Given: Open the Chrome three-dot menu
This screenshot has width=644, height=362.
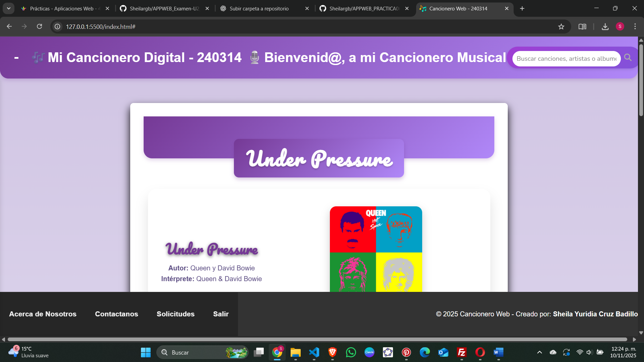Looking at the screenshot, I should [x=635, y=27].
